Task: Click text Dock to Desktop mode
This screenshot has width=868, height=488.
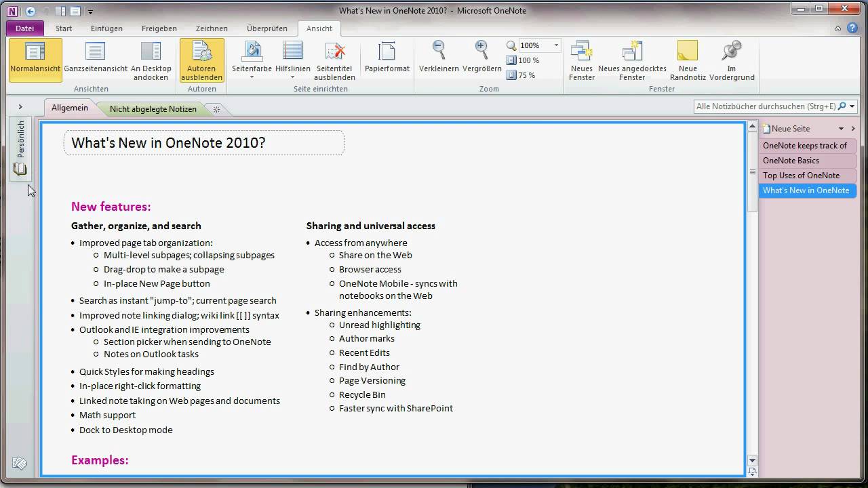Action: click(x=126, y=430)
